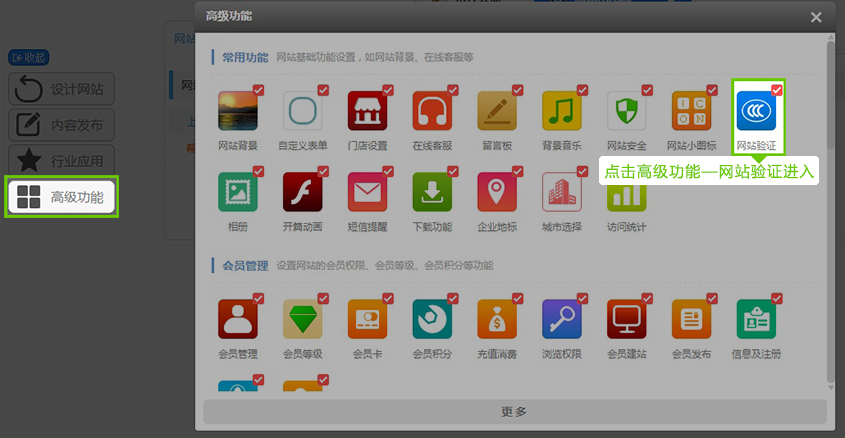
Task: Open the 城市选择 buildings icon
Action: pyautogui.click(x=562, y=192)
